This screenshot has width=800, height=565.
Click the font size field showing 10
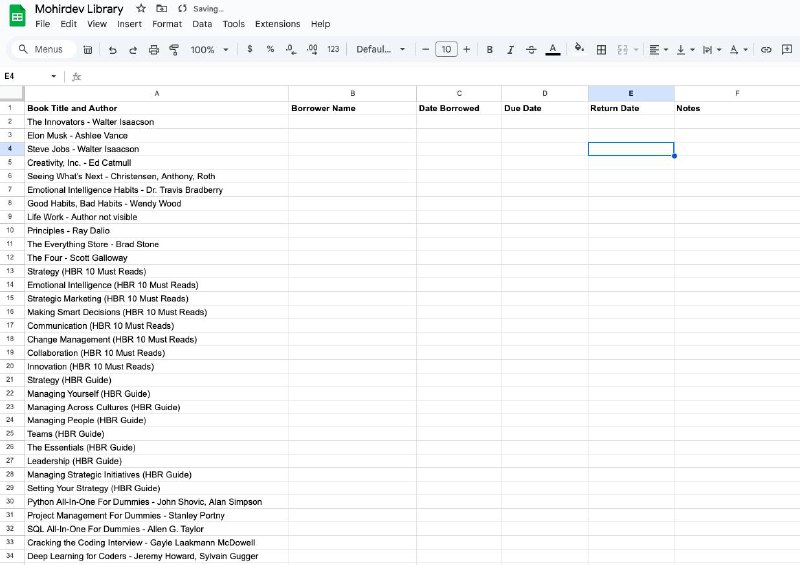coord(446,50)
